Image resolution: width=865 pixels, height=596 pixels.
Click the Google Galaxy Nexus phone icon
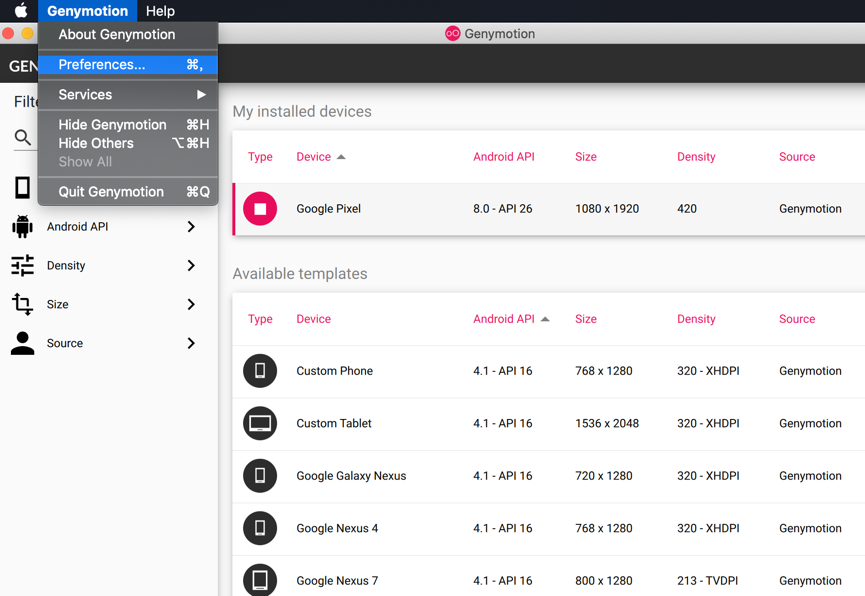click(x=260, y=476)
